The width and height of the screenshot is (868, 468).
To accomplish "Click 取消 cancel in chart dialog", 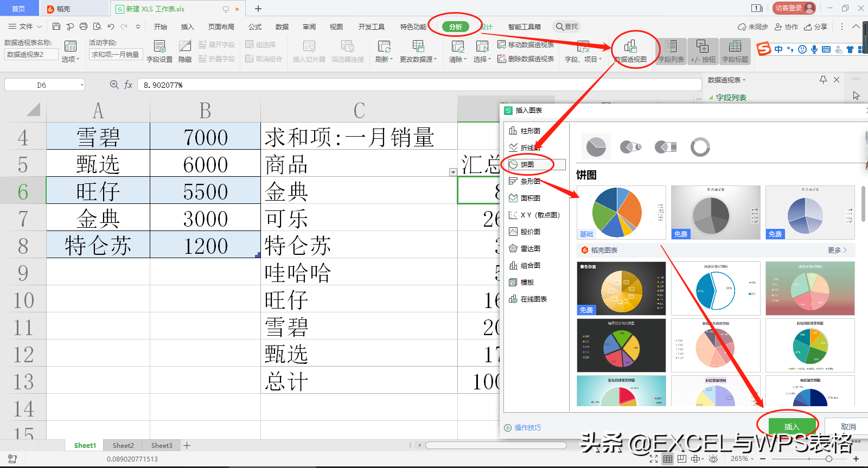I will 848,427.
